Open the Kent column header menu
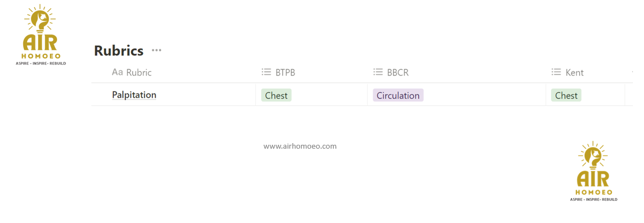The height and width of the screenshot is (223, 644). tap(574, 73)
